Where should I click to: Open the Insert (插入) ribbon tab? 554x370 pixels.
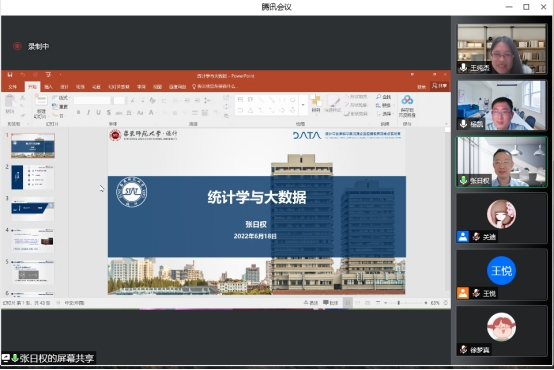pyautogui.click(x=48, y=87)
